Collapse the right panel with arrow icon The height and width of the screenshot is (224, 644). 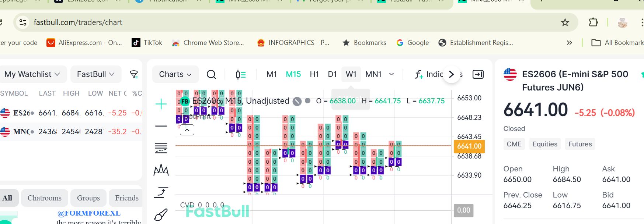pos(478,75)
